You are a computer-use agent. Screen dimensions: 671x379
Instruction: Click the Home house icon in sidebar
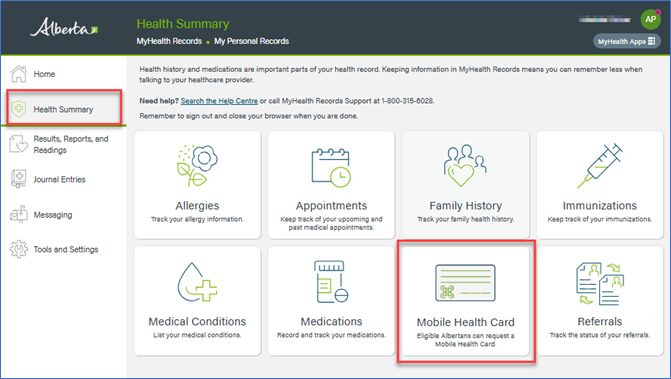(18, 74)
